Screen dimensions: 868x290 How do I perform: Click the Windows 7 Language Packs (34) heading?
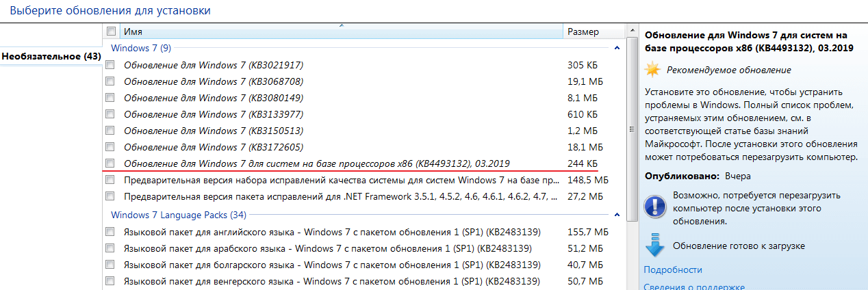coord(179,215)
